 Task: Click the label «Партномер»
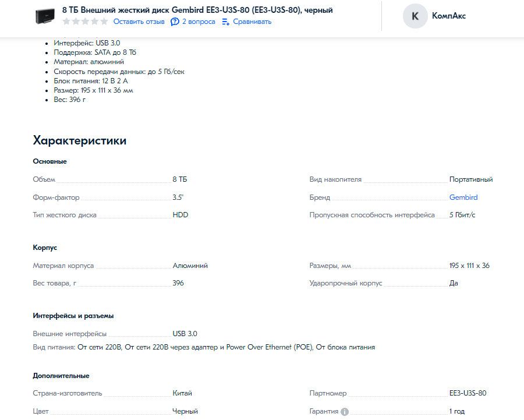pyautogui.click(x=328, y=393)
